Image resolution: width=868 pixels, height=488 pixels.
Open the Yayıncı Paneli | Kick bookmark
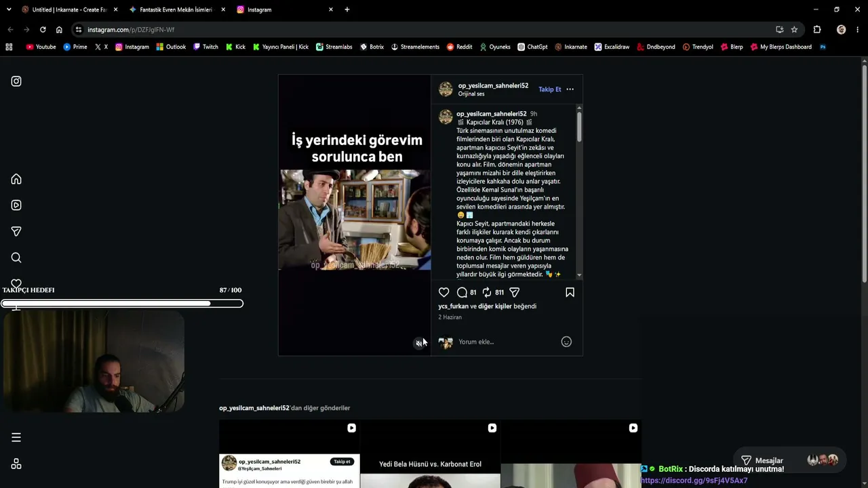coord(280,47)
